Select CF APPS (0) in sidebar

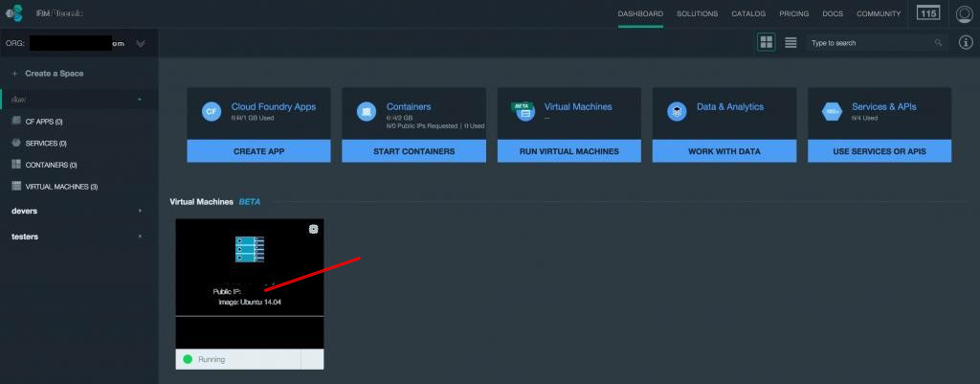44,122
